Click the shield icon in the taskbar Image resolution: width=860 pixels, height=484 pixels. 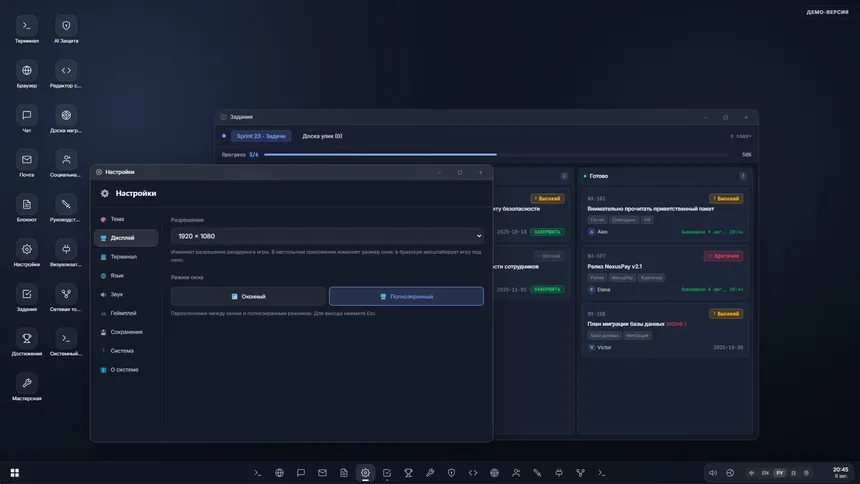tap(451, 472)
